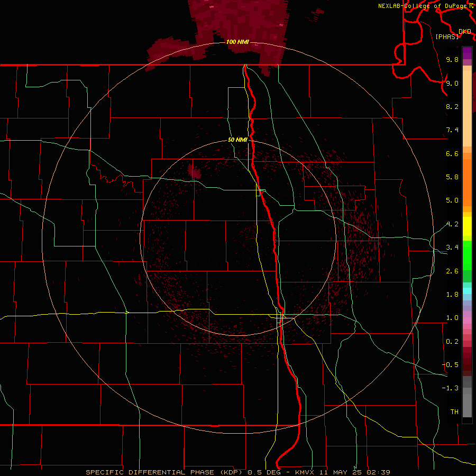Pick the cyan segment of the color bar

467,291
